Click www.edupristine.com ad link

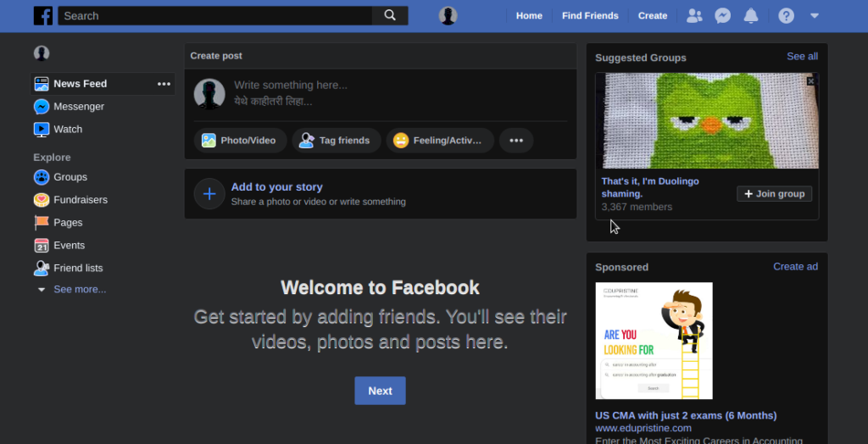coord(643,428)
